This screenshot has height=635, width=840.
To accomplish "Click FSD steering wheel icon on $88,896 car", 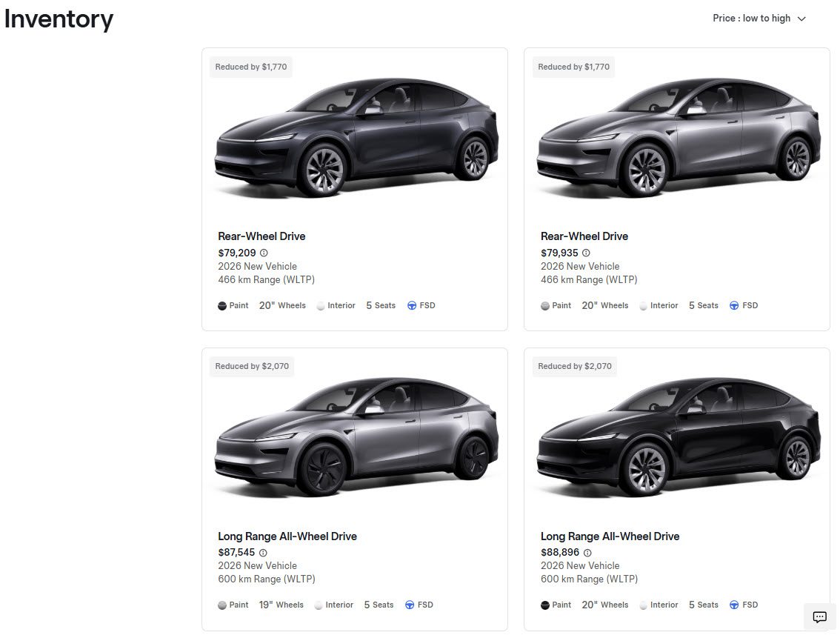I will click(x=734, y=605).
